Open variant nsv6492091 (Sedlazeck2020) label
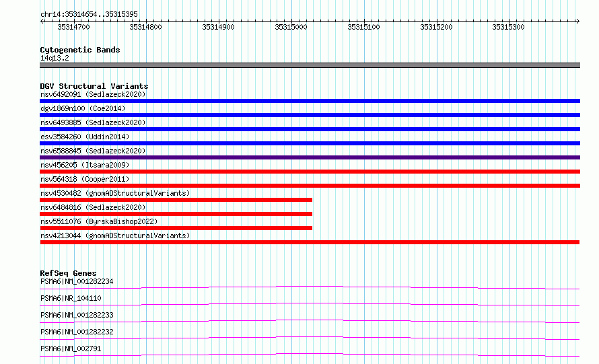The height and width of the screenshot is (364, 599). 93,94
